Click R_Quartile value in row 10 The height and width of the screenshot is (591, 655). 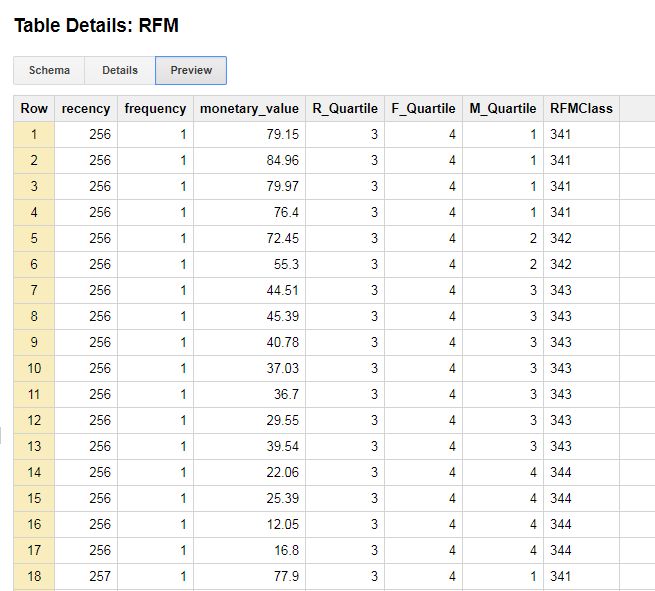[374, 368]
